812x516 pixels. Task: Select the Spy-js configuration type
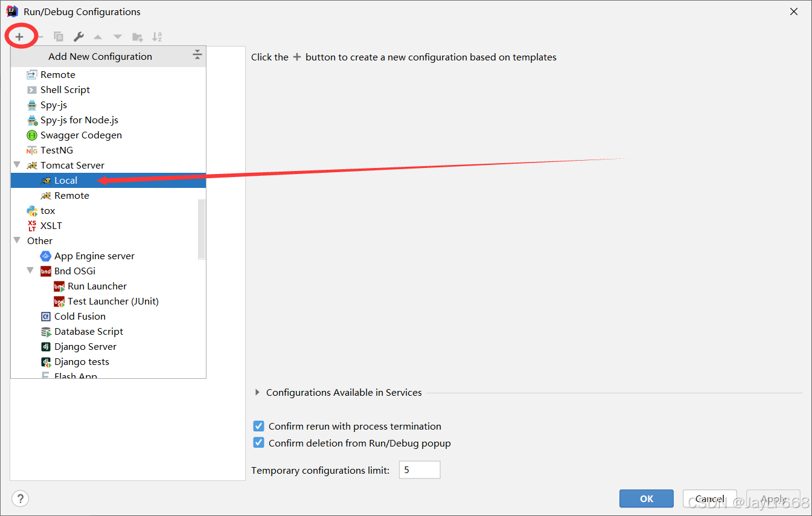click(x=109, y=105)
